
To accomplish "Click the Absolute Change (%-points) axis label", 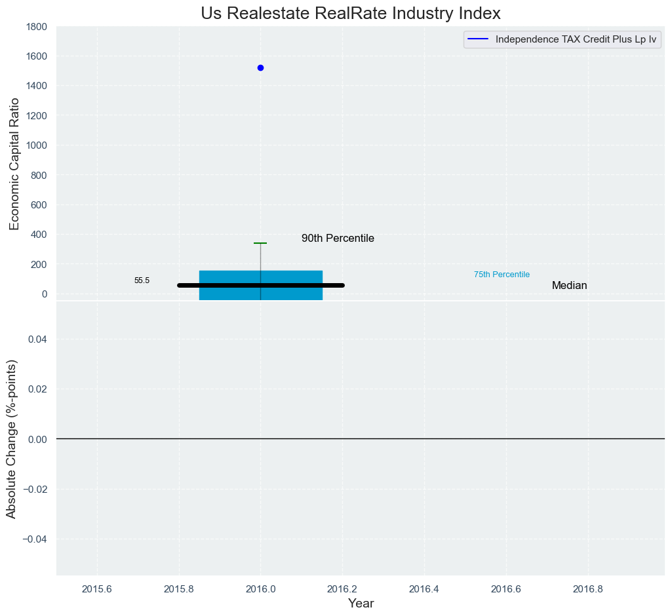I will click(x=11, y=438).
